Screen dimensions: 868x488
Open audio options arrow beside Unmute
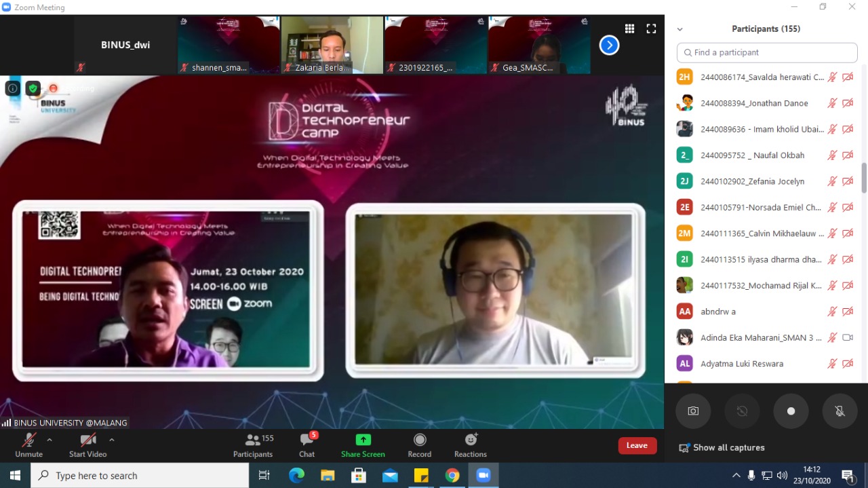coord(50,440)
